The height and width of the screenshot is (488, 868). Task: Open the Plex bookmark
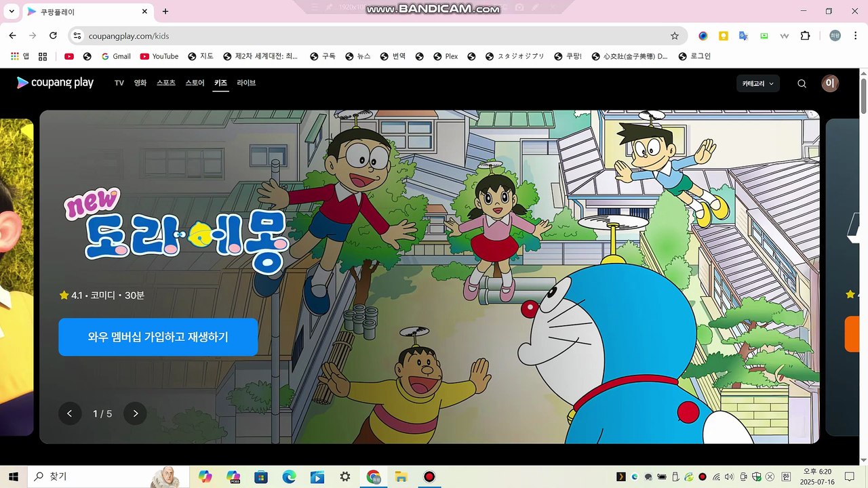[x=446, y=56]
